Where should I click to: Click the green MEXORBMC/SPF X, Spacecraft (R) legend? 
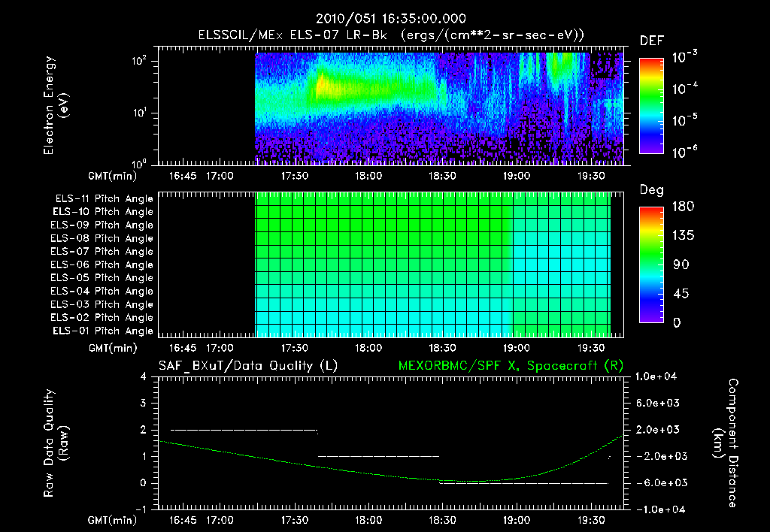tap(511, 366)
